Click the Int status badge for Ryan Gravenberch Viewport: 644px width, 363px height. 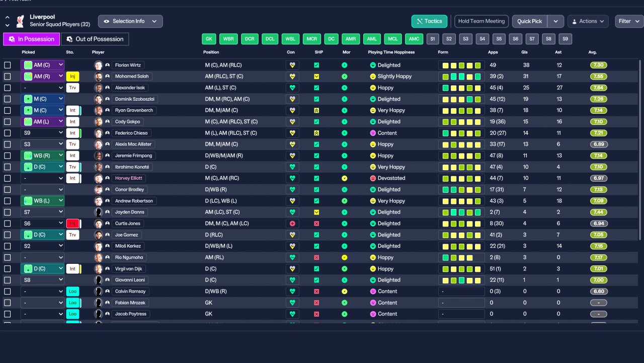coord(72,110)
